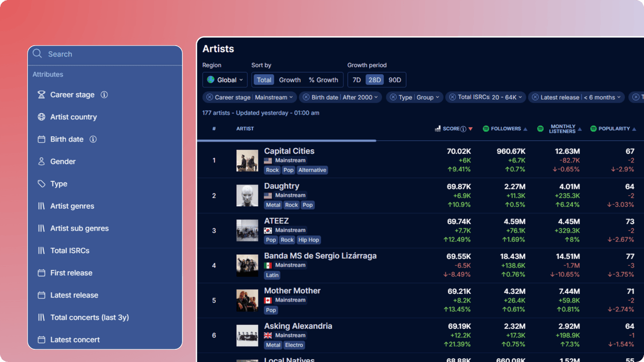This screenshot has height=362, width=644.
Task: Click the globe icon in Region selector
Action: pos(211,80)
